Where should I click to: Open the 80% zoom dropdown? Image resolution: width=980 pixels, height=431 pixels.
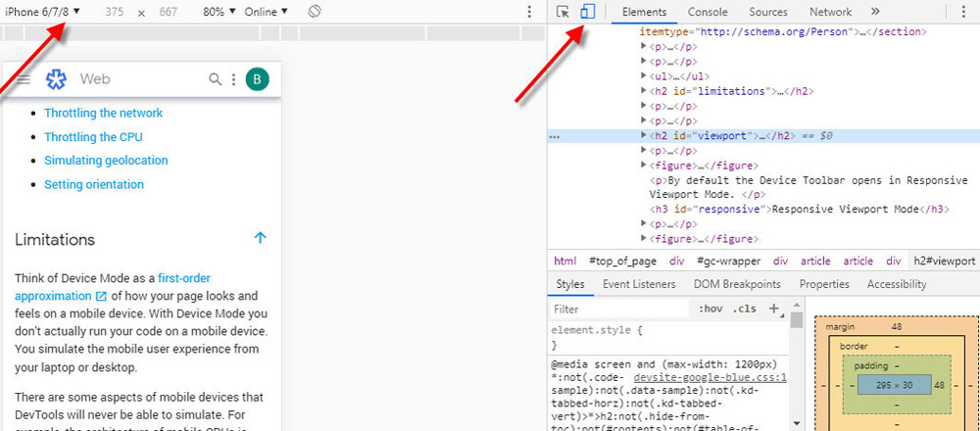pyautogui.click(x=220, y=11)
